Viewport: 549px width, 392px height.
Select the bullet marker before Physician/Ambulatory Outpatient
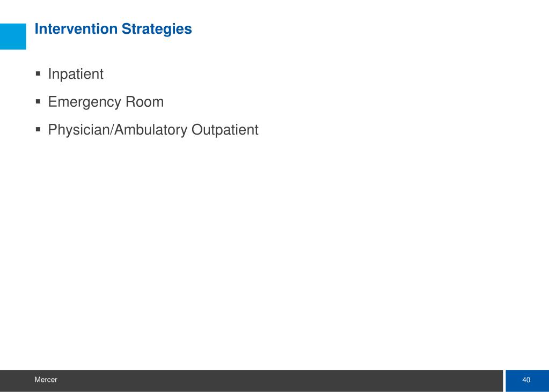tap(38, 130)
